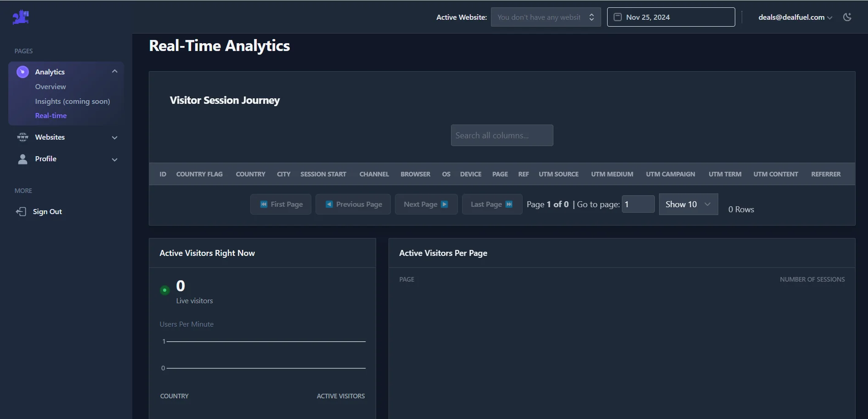Click the First Page skip-back icon
This screenshot has width=868, height=419.
click(x=263, y=204)
